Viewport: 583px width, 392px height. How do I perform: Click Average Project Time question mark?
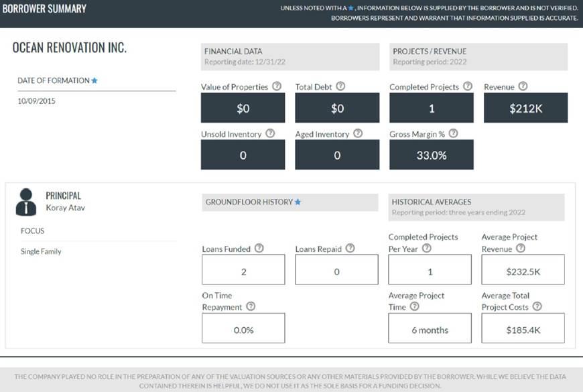(x=415, y=306)
